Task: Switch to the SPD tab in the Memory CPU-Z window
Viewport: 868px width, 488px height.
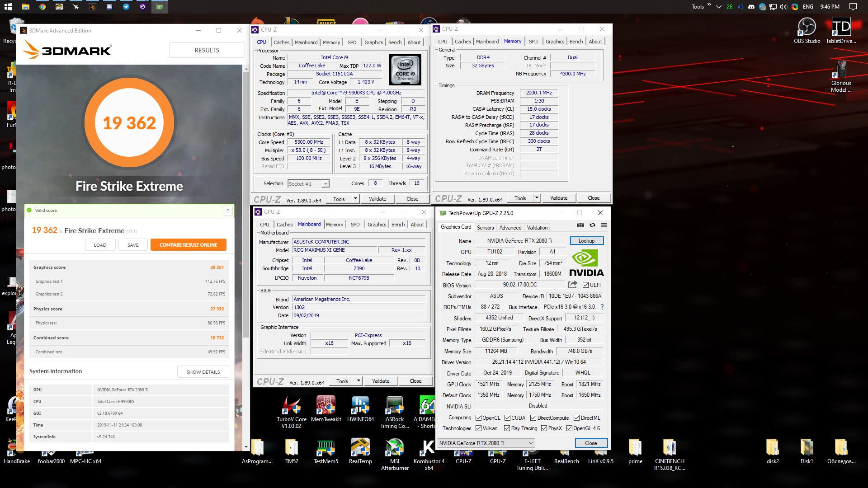Action: tap(533, 42)
